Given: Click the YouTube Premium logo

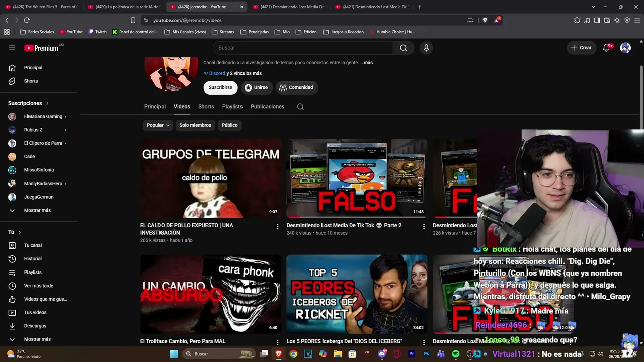Looking at the screenshot, I should [x=41, y=48].
